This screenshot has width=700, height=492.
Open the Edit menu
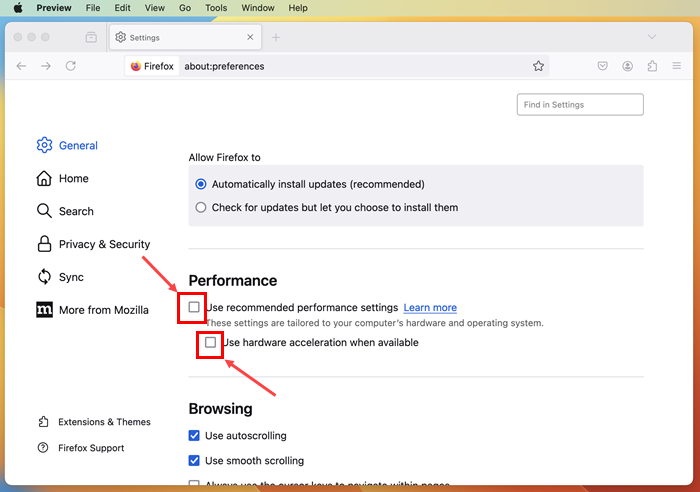(122, 8)
